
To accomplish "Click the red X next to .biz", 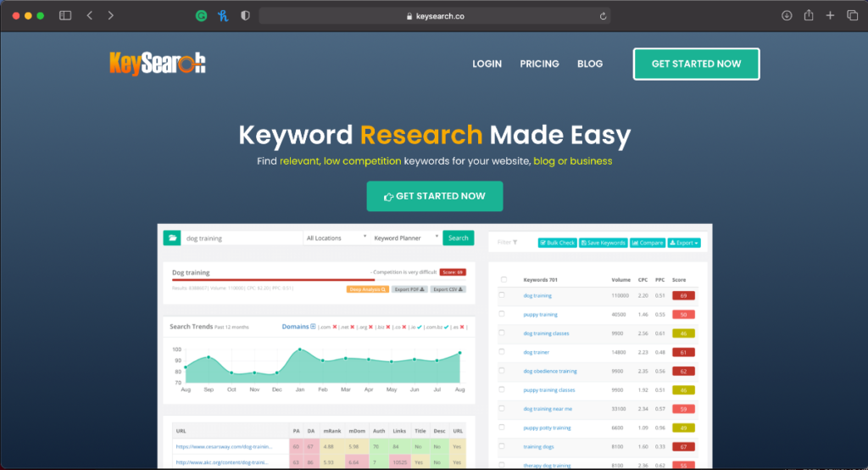I will (387, 327).
